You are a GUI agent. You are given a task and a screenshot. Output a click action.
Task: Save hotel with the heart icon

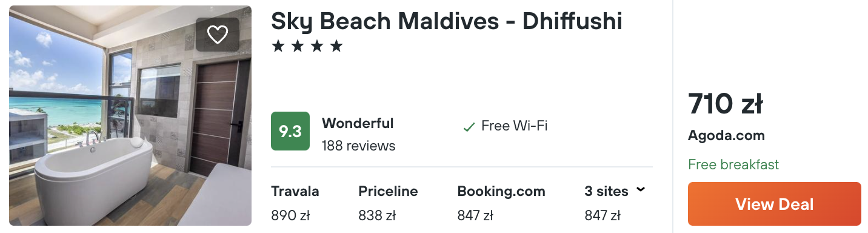click(218, 35)
